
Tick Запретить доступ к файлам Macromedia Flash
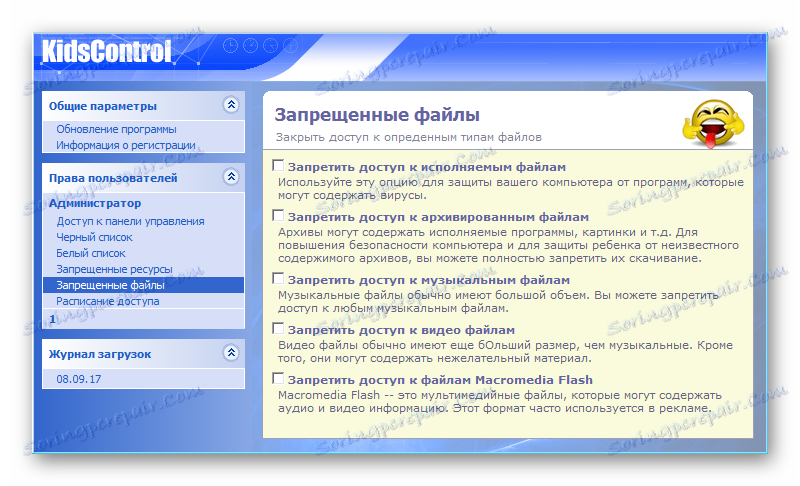(x=278, y=378)
